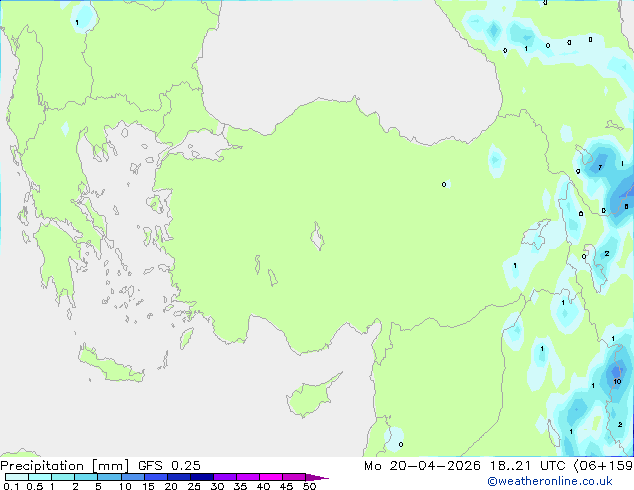Click the 15–20 mm legend swatch
Screen dimensions: 634x490
coord(155,477)
